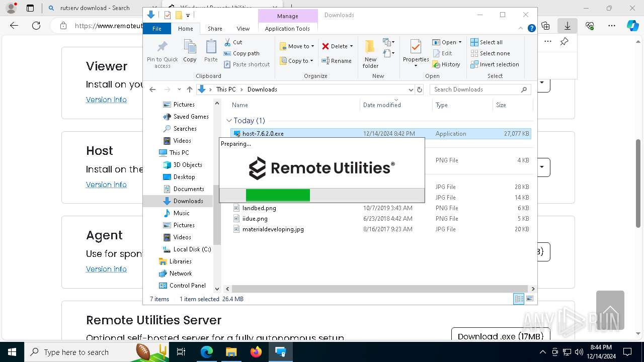This screenshot has height=362, width=644.
Task: Click Cut in the Clipboard group
Action: pyautogui.click(x=233, y=42)
